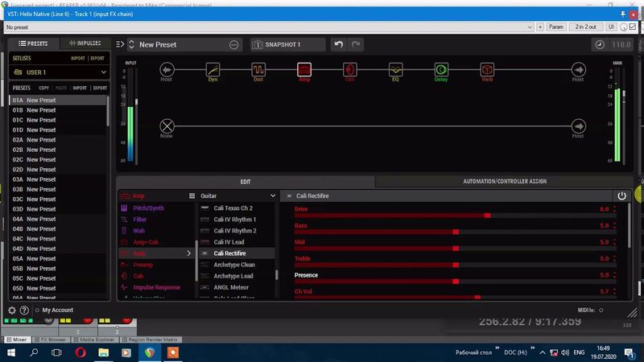This screenshot has height=362, width=644.
Task: Open Windows taskbar search
Action: [34, 352]
